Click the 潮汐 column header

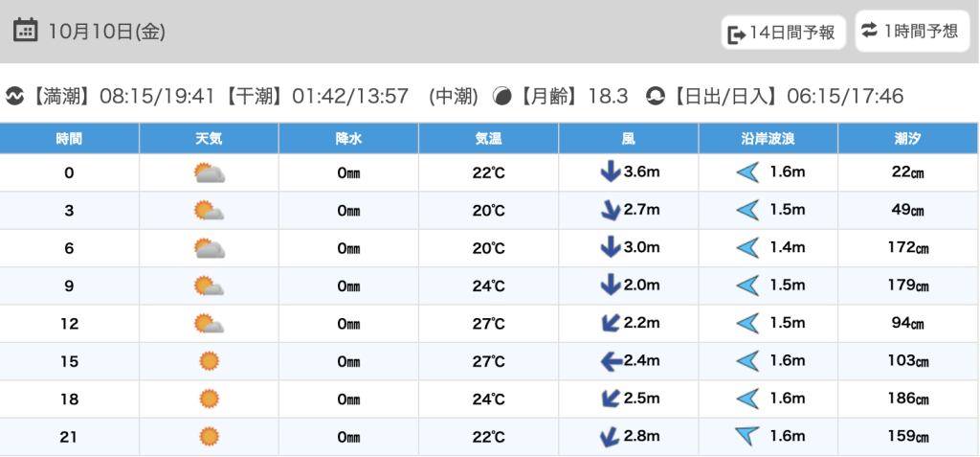[908, 139]
